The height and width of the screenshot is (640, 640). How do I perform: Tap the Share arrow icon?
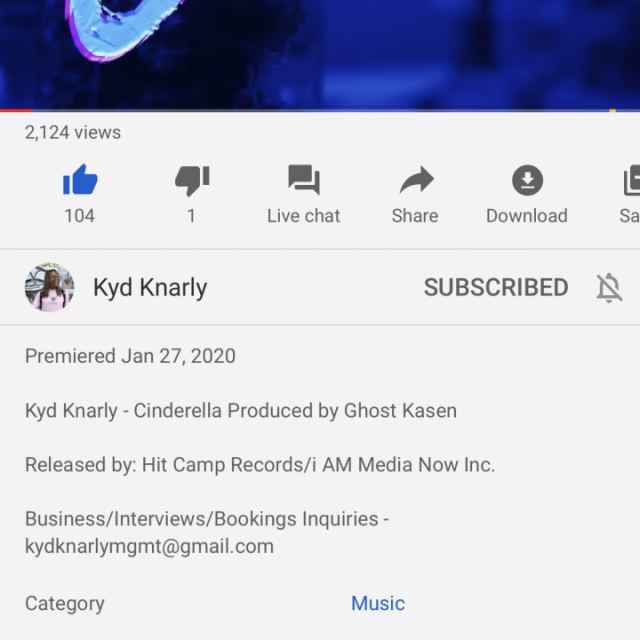tap(416, 180)
